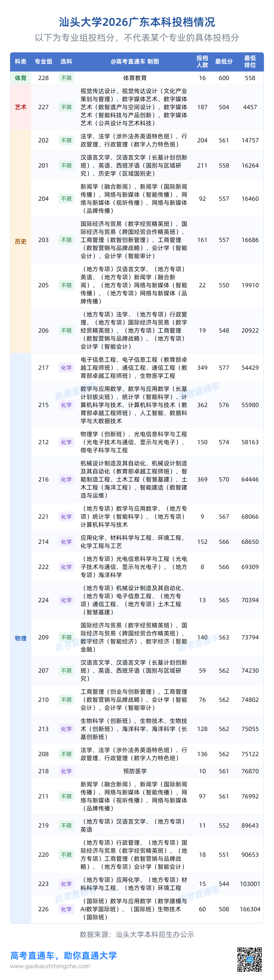
Task: Click group number 224
Action: pyautogui.click(x=43, y=600)
